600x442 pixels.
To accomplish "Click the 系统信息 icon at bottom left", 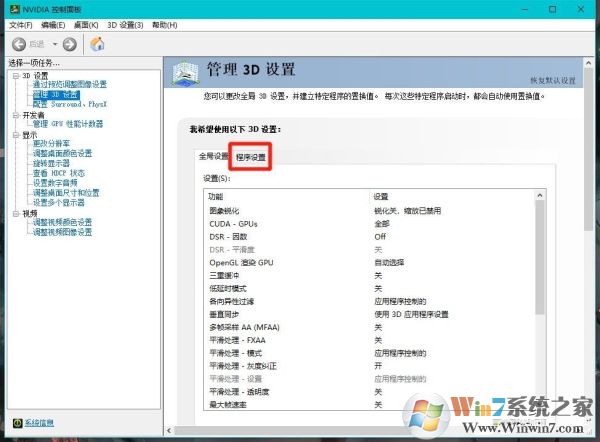I will point(17,423).
